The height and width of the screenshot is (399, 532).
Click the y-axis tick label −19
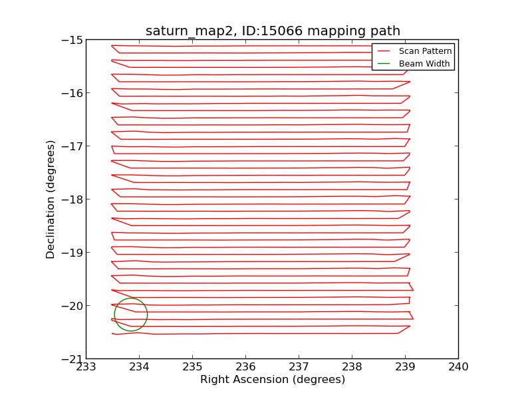pos(72,253)
